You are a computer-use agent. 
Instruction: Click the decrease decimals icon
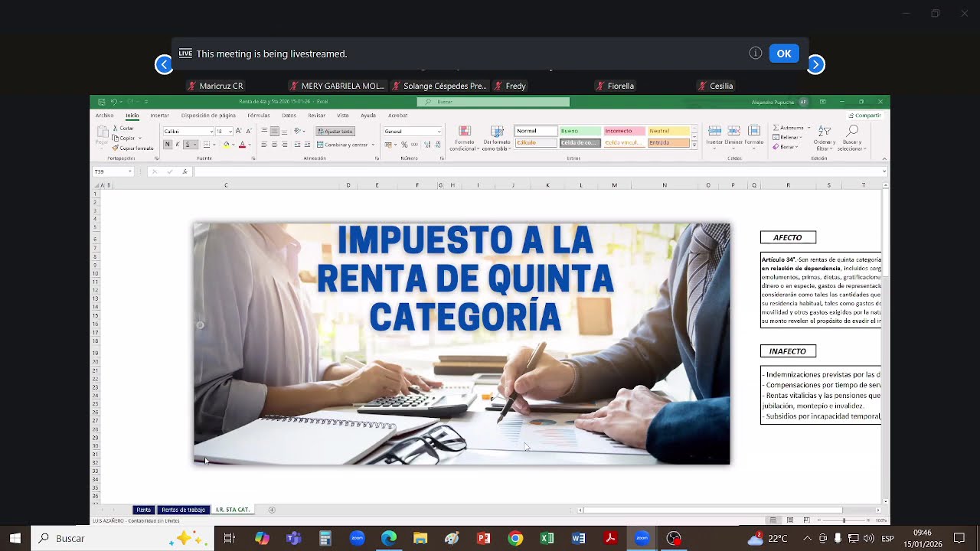pyautogui.click(x=437, y=144)
